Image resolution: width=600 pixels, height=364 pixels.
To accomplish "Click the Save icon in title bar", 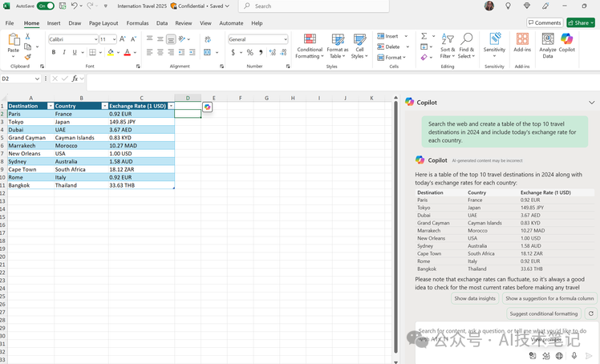I will [x=63, y=6].
